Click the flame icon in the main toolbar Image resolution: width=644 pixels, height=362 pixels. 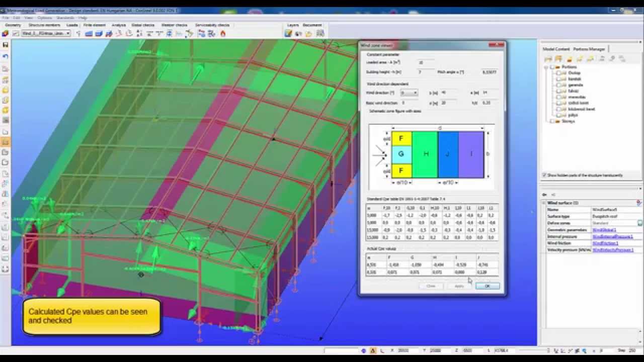pos(223,34)
